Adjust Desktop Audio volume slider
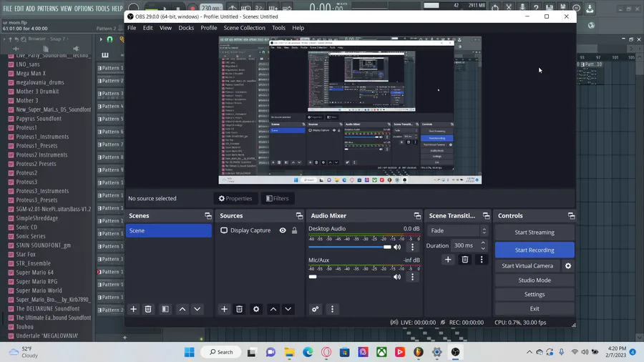This screenshot has width=644, height=362. 349,247
